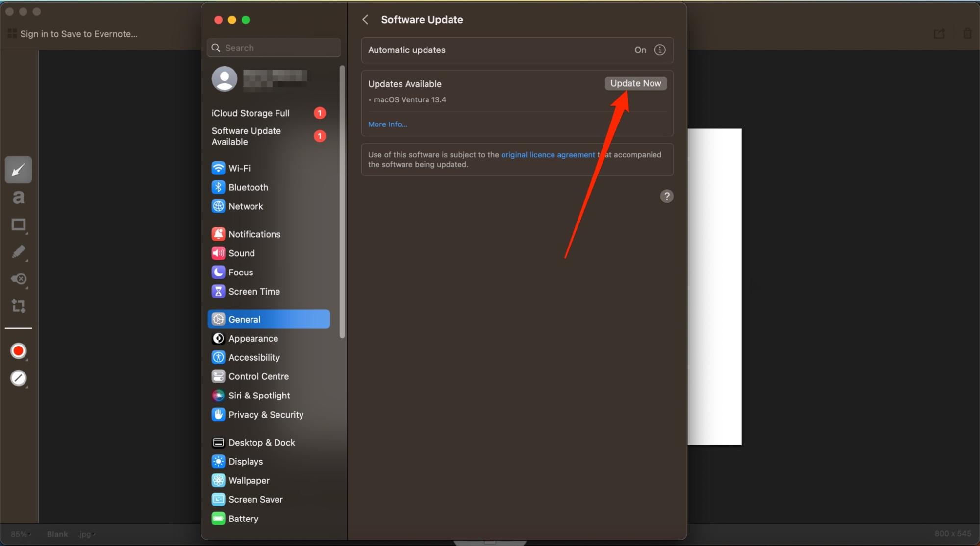Open Network settings
This screenshot has height=546, width=980.
click(x=269, y=206)
